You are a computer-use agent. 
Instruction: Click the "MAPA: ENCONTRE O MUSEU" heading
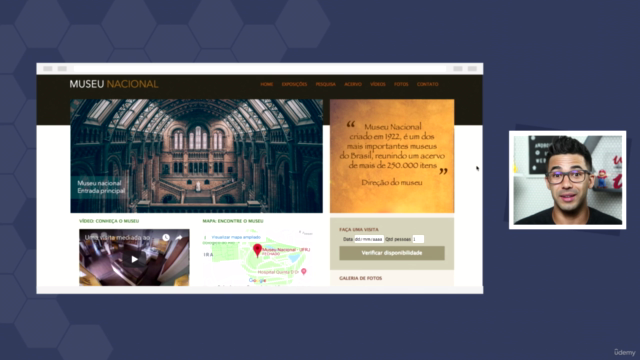[x=233, y=221]
